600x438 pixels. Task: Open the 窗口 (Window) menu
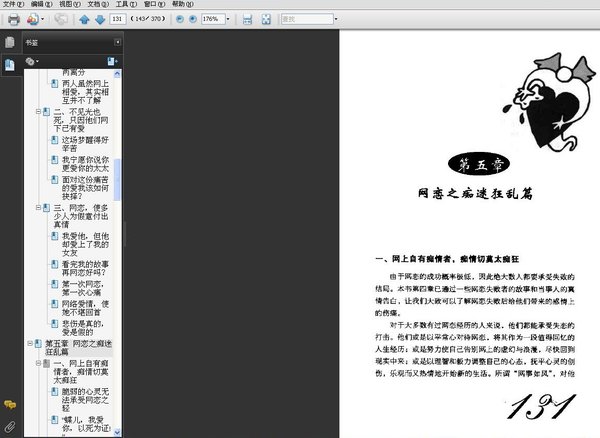click(155, 4)
